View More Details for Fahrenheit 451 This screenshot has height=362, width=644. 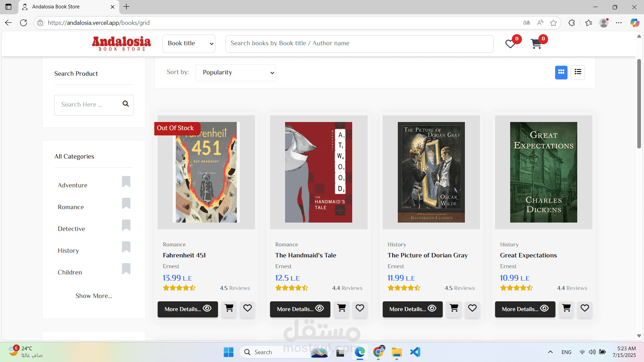(x=188, y=309)
